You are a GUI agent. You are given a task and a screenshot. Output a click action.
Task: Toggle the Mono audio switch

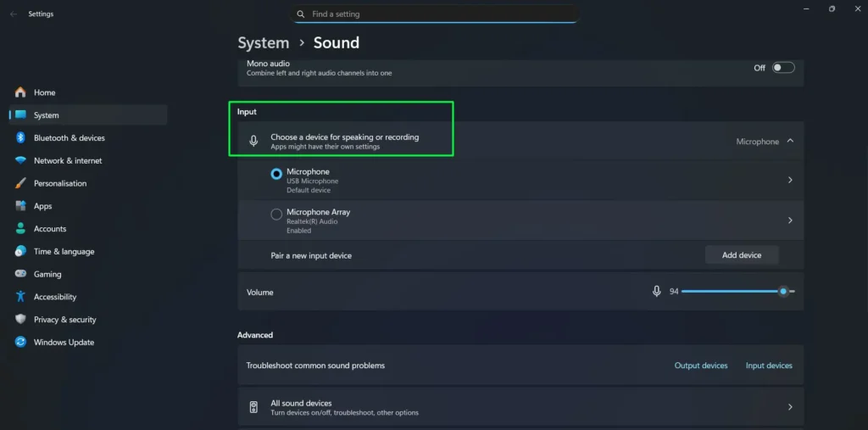click(x=783, y=68)
